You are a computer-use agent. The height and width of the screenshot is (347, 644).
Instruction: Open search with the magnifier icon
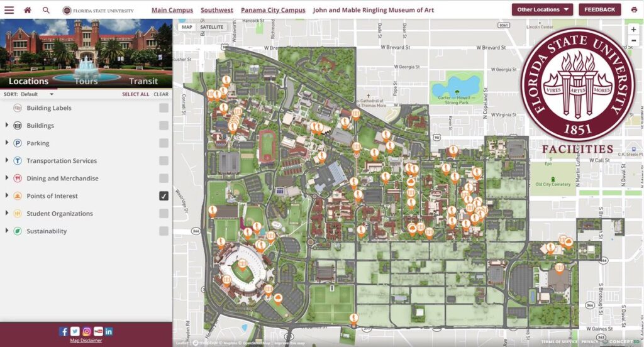click(46, 10)
